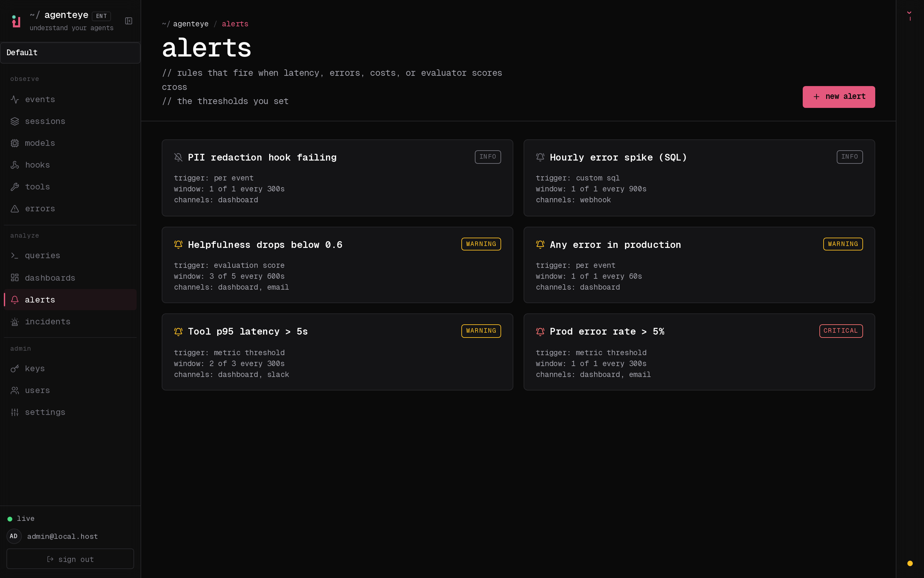Click the agenteye breadcrumb link
This screenshot has width=924, height=578.
[x=191, y=24]
